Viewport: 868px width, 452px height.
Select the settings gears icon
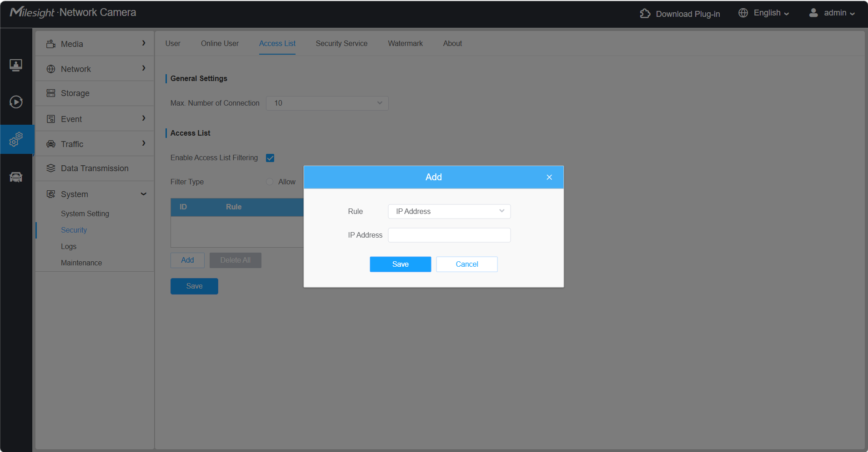click(x=16, y=139)
